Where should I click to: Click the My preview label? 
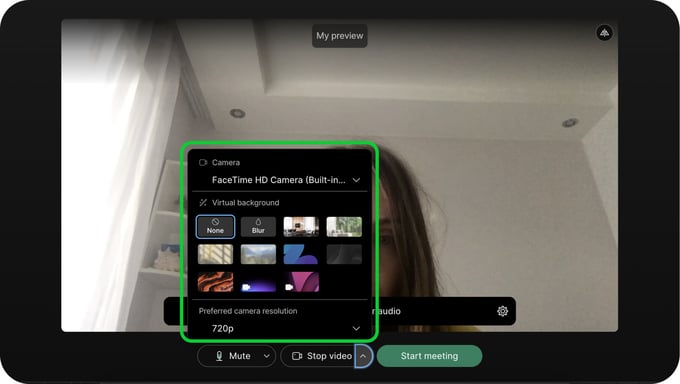(340, 36)
